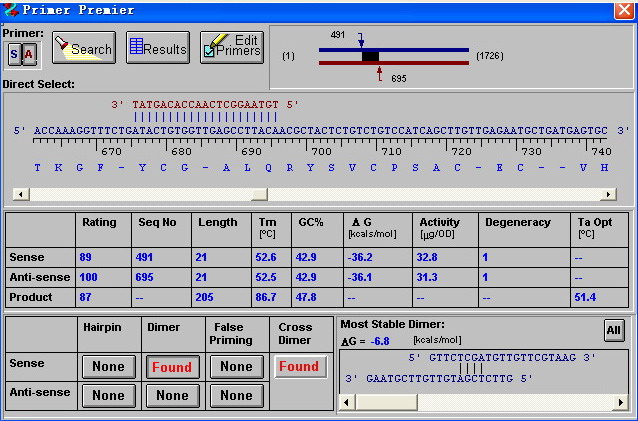Click the Sense ΔG value -36.2
This screenshot has height=421, width=638.
[360, 257]
